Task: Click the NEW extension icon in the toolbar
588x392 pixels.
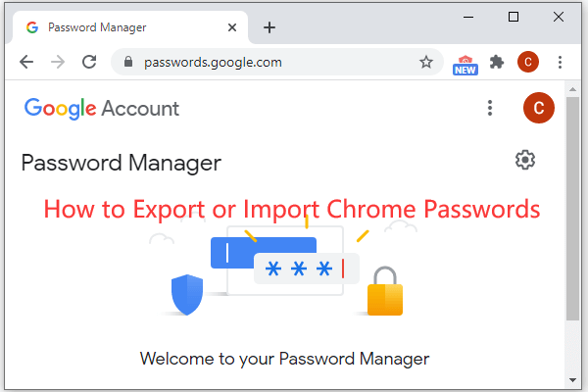Action: pyautogui.click(x=465, y=64)
